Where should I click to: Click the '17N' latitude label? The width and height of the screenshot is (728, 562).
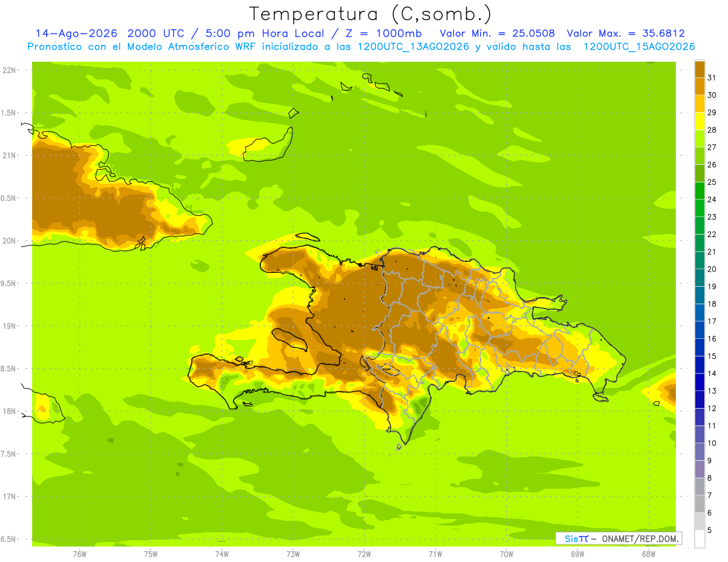9,497
